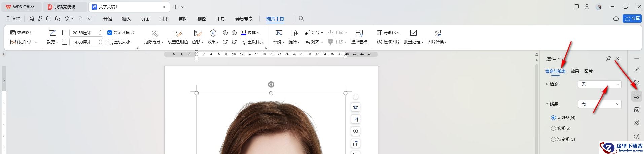The width and height of the screenshot is (644, 154).
Task: Click the Share (分享) button
Action: pos(632,18)
